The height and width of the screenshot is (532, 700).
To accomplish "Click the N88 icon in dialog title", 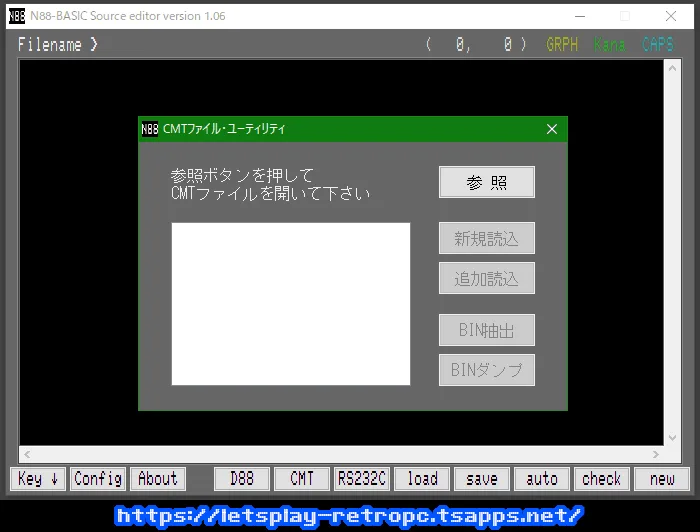I will click(x=150, y=129).
